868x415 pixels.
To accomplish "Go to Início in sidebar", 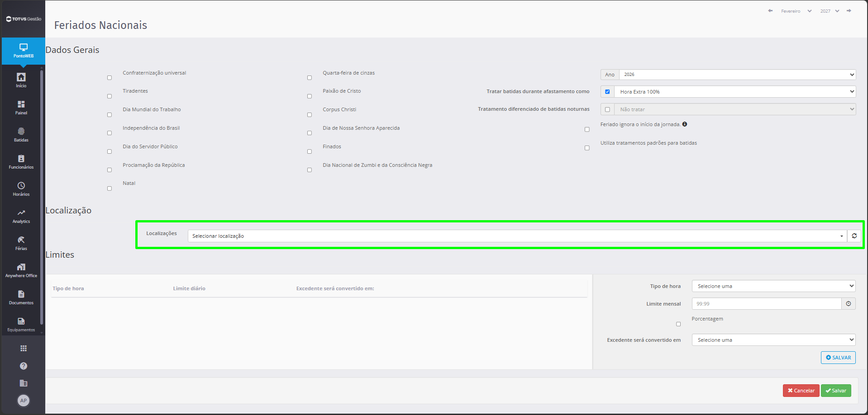I will pos(21,80).
